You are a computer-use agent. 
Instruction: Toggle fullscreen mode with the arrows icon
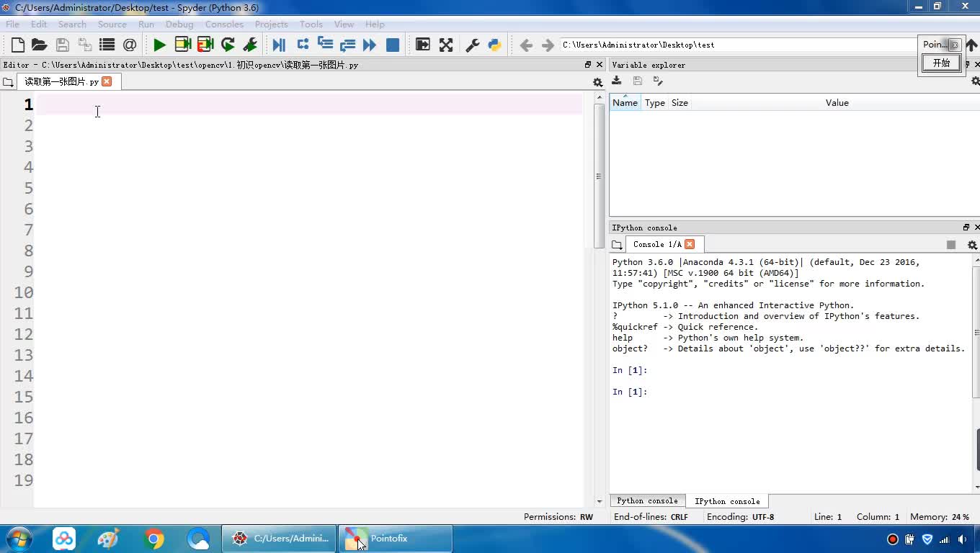pos(446,45)
